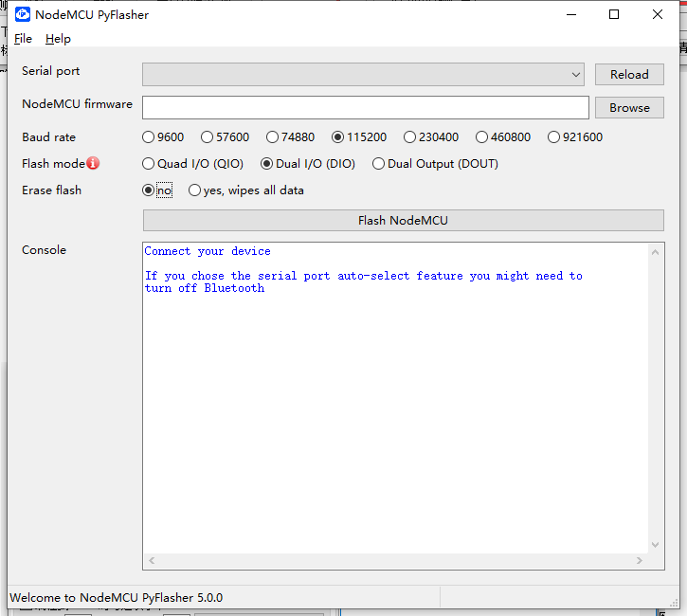Click the Flash mode red info icon
This screenshot has width=687, height=616.
93,163
